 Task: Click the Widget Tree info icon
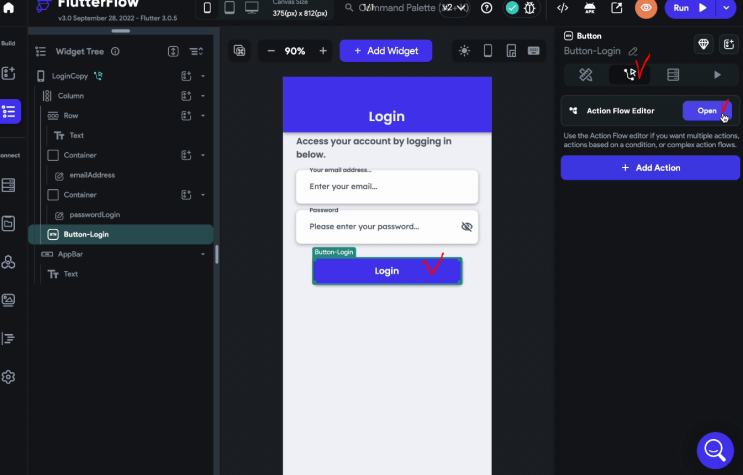pyautogui.click(x=115, y=51)
